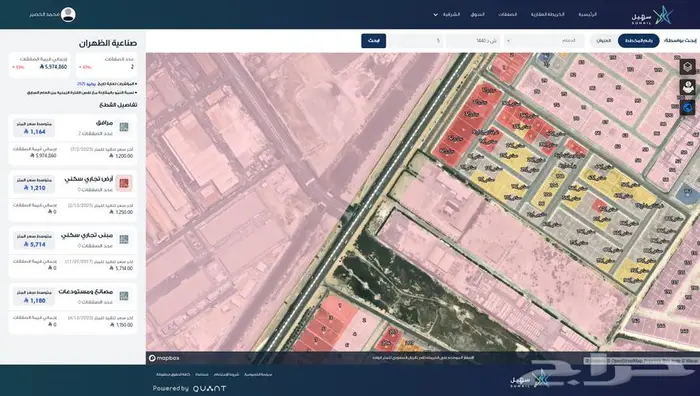700x396 pixels.
Task: Click the QUANT logo in footer
Action: coord(209,389)
